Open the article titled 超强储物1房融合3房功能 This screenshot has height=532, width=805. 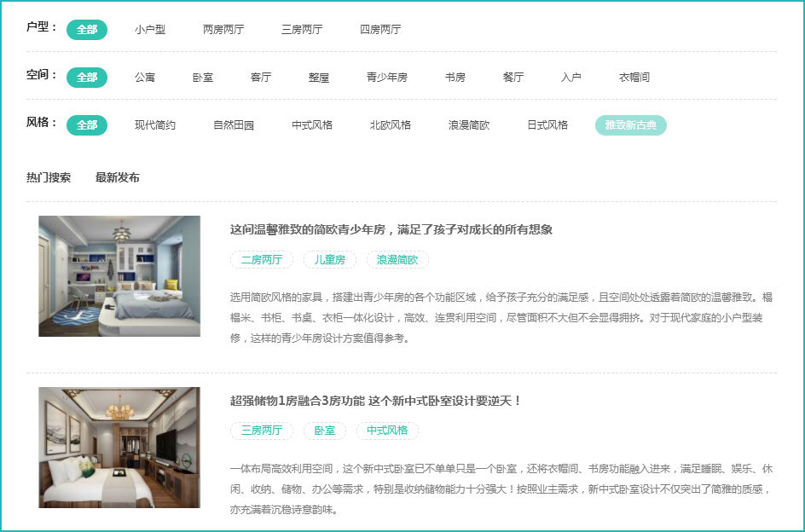pyautogui.click(x=375, y=401)
